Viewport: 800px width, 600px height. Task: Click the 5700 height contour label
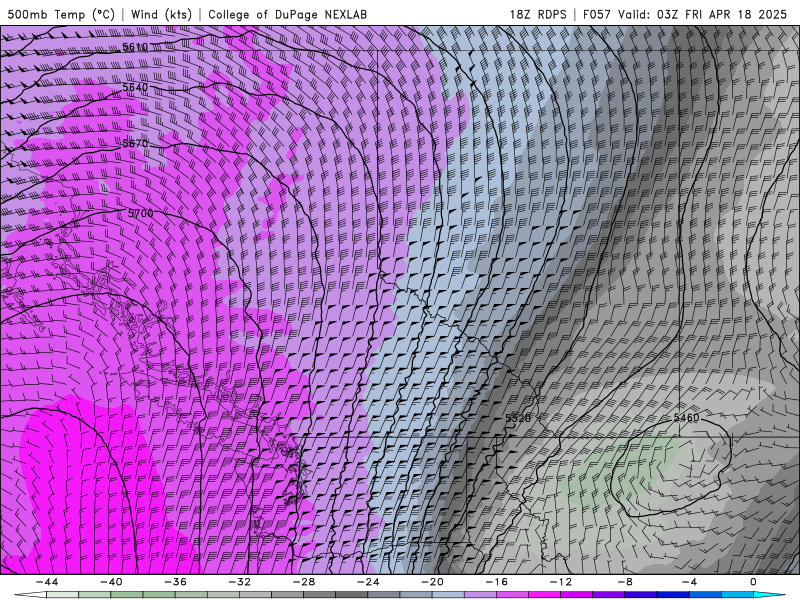[x=140, y=213]
